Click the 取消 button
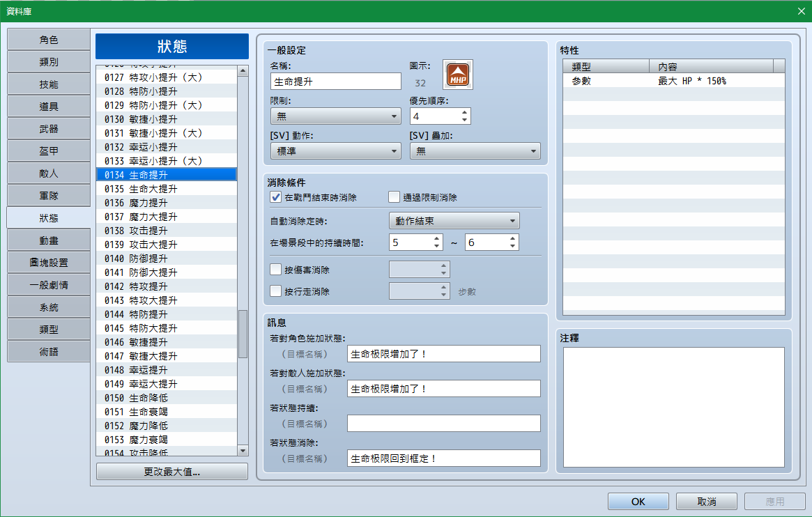This screenshot has height=517, width=812. (706, 502)
